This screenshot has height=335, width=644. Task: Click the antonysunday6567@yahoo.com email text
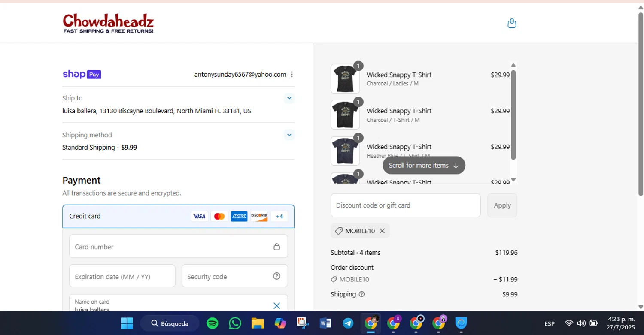pos(240,75)
